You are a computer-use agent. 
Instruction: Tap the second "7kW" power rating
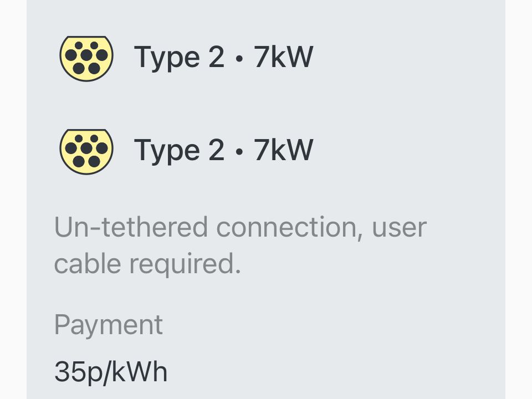coord(283,150)
